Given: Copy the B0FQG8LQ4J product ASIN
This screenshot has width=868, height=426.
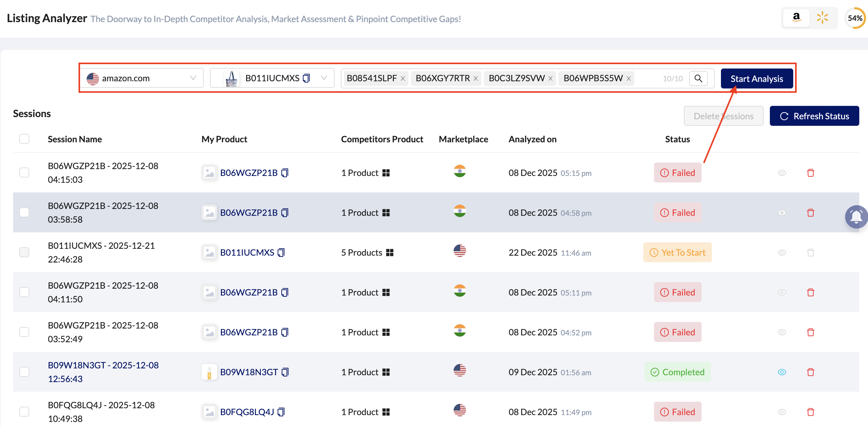Looking at the screenshot, I should [281, 411].
